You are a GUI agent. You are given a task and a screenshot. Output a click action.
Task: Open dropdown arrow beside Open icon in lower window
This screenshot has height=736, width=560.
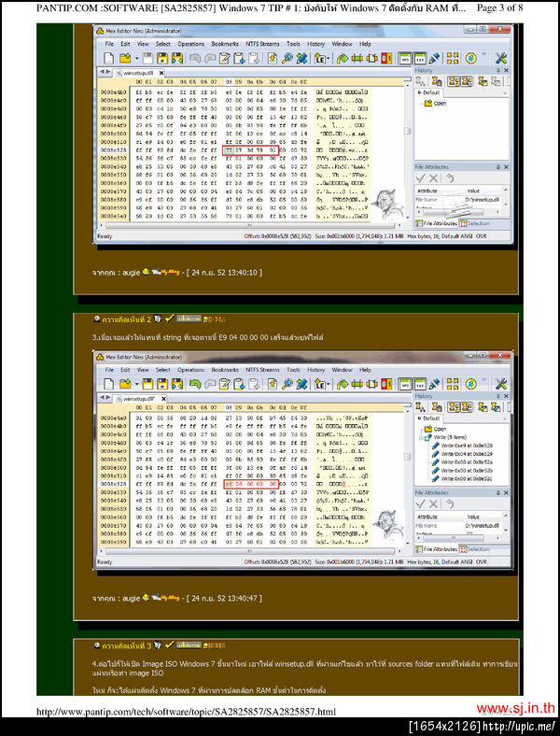click(x=136, y=385)
